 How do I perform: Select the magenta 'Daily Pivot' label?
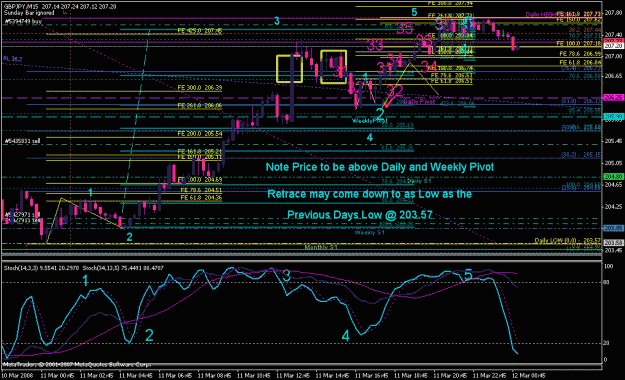pyautogui.click(x=420, y=102)
